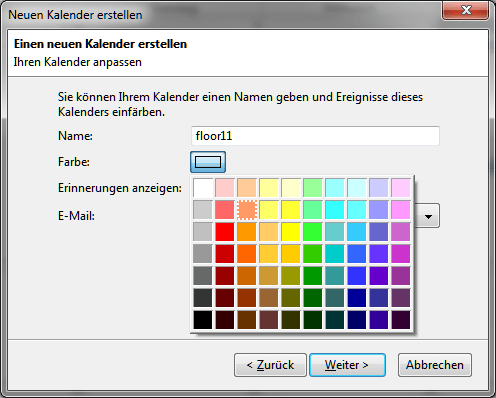Select the salmon red swatch above pure red

[225, 210]
